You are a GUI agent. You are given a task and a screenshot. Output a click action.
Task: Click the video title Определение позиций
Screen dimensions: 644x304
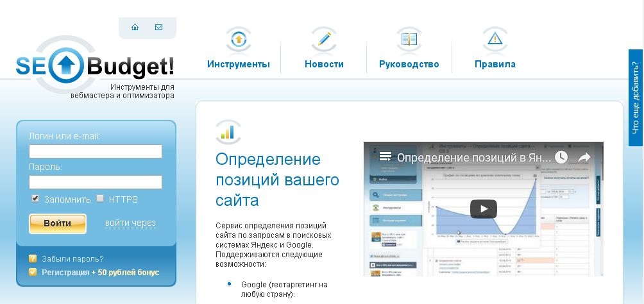pyautogui.click(x=473, y=157)
